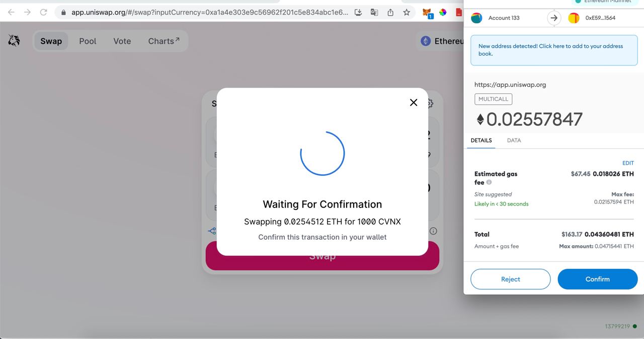Click the 'Site suggested' label
The image size is (644, 339).
[493, 194]
